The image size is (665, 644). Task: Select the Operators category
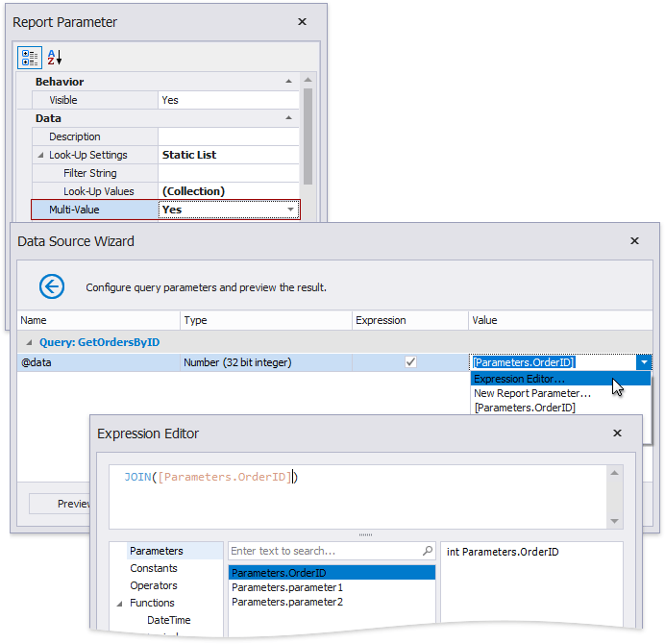[154, 585]
